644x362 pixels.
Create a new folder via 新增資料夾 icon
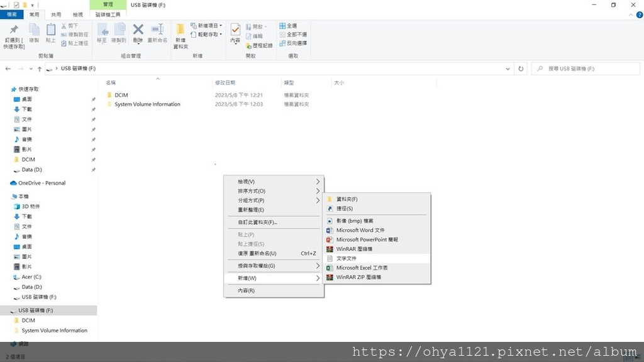point(180,33)
